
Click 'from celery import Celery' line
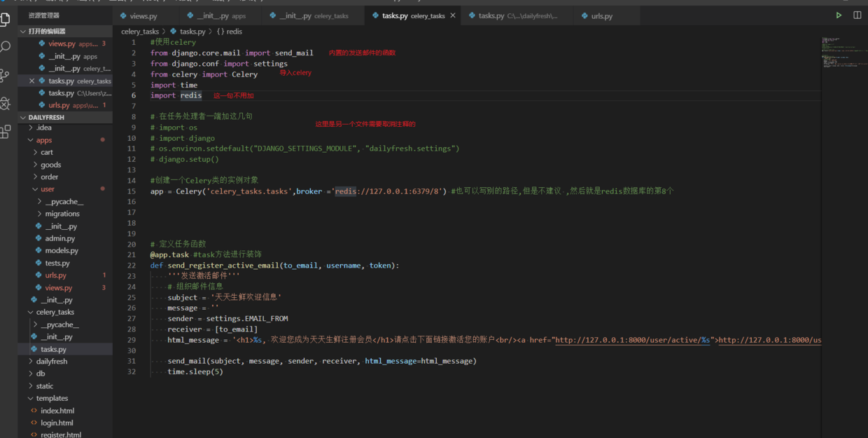pos(204,74)
